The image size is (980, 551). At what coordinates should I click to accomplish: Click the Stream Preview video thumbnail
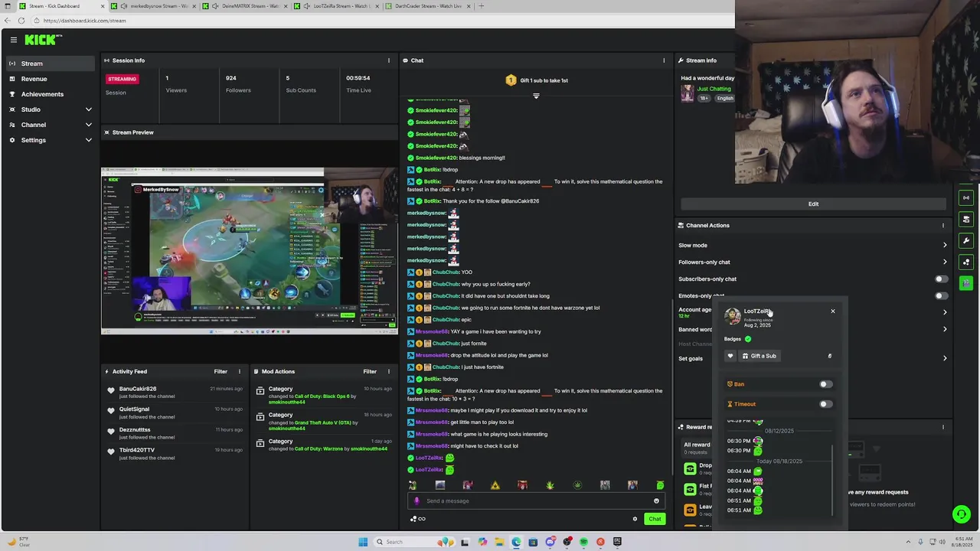[250, 251]
